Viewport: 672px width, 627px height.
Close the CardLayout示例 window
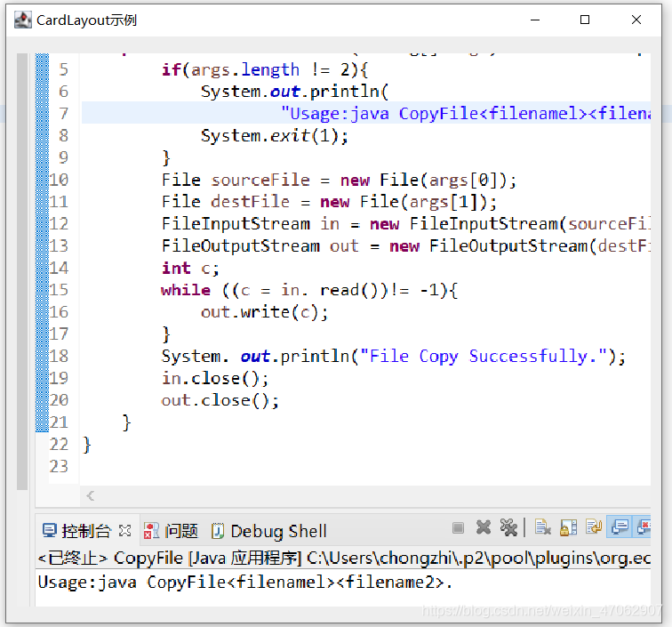tap(636, 20)
